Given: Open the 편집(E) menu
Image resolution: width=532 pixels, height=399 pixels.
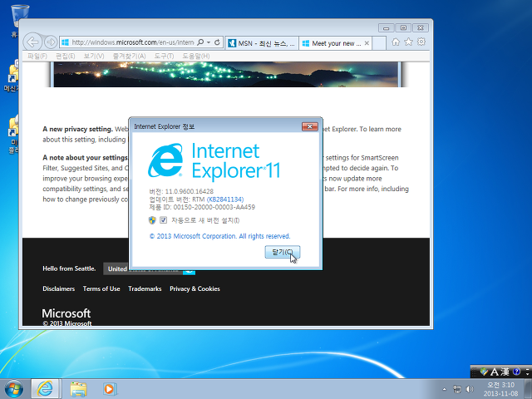Looking at the screenshot, I should (65, 56).
